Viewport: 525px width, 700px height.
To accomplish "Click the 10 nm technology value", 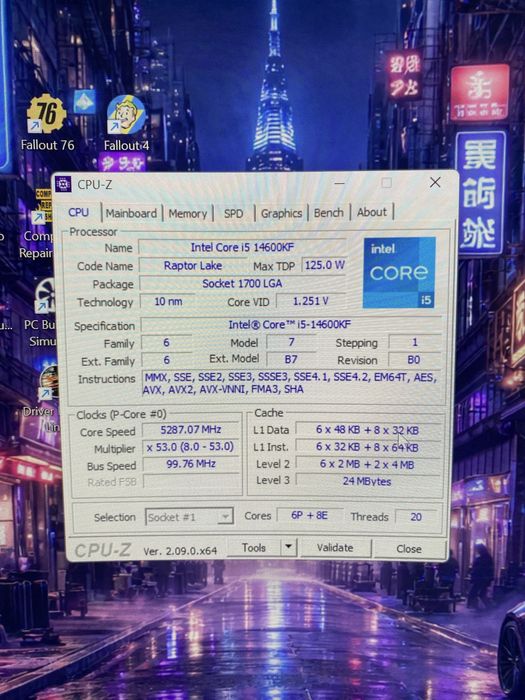I will (x=168, y=301).
